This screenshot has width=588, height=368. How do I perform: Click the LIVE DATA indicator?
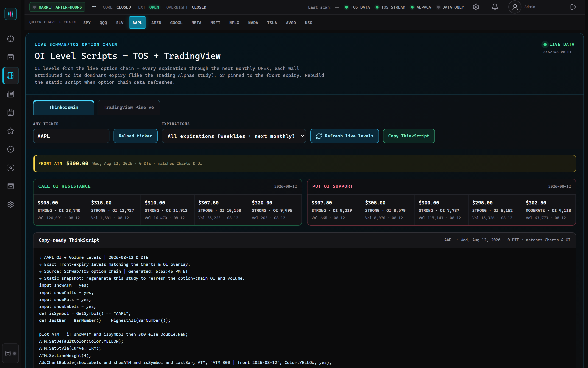pos(558,44)
